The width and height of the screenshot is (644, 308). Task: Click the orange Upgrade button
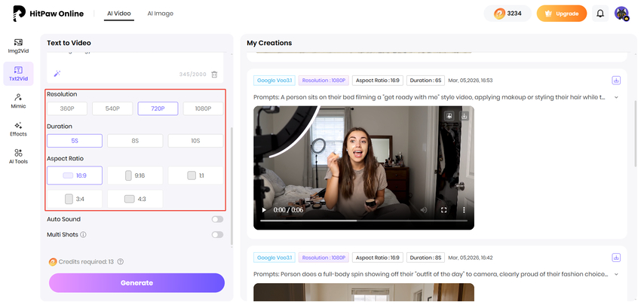561,14
